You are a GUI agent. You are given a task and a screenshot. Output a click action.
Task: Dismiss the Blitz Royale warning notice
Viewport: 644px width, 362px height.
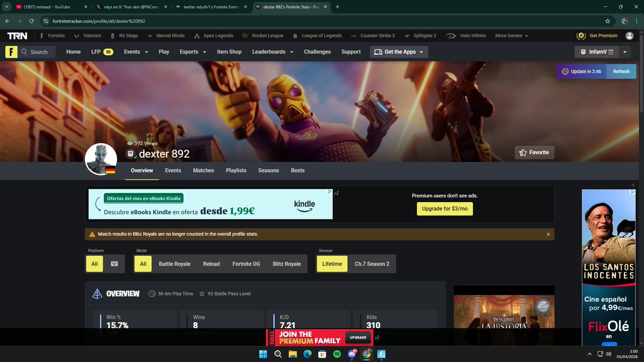548,234
